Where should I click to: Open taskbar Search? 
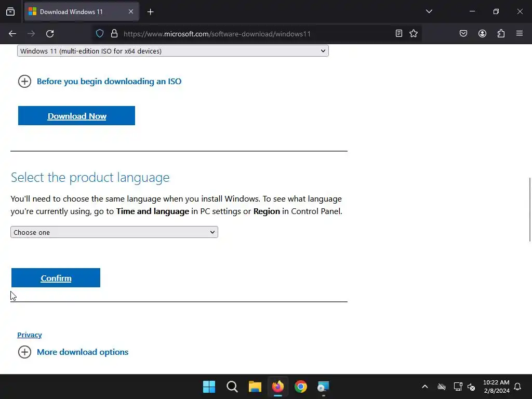click(232, 387)
